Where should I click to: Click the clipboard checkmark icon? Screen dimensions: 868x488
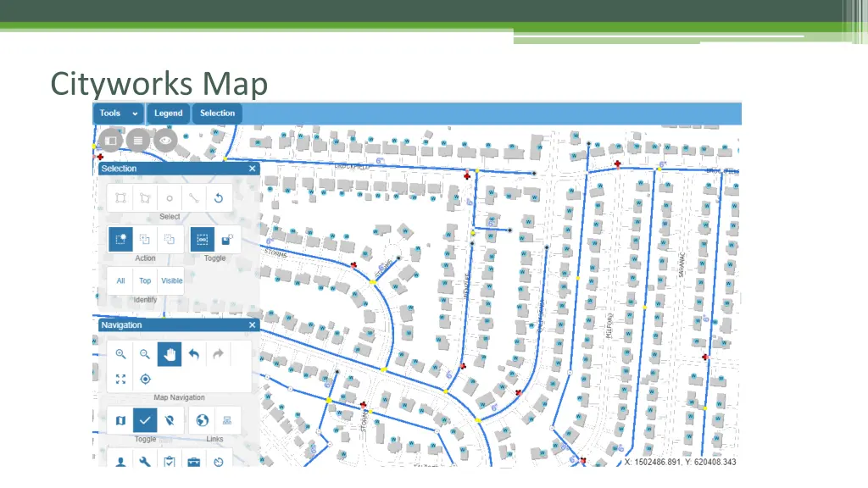pos(170,461)
